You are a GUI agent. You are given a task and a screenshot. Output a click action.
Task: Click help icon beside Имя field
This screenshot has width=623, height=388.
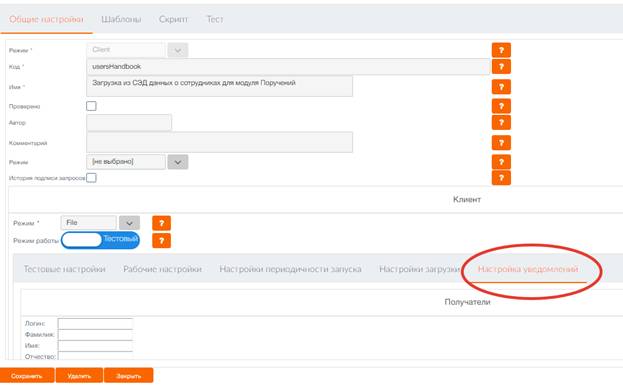click(501, 87)
